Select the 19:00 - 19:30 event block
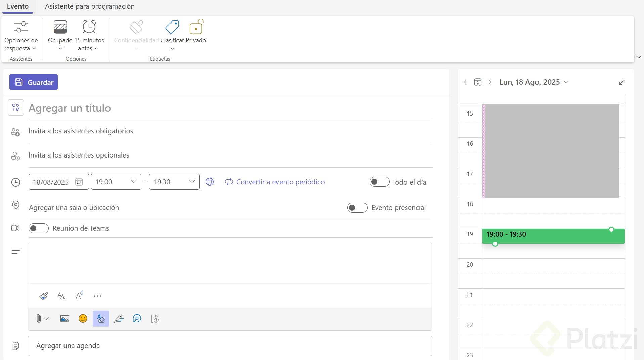This screenshot has height=360, width=644. [x=553, y=236]
